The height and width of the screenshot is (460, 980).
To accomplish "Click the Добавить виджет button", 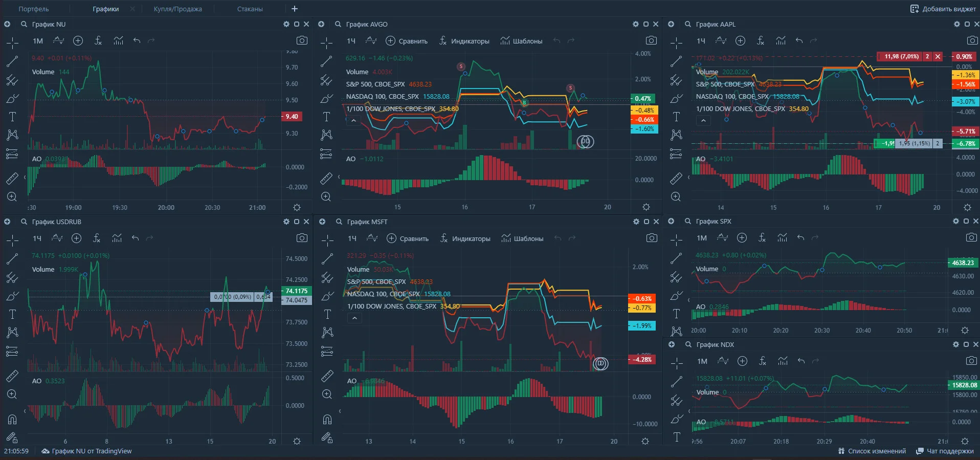I will [x=943, y=9].
